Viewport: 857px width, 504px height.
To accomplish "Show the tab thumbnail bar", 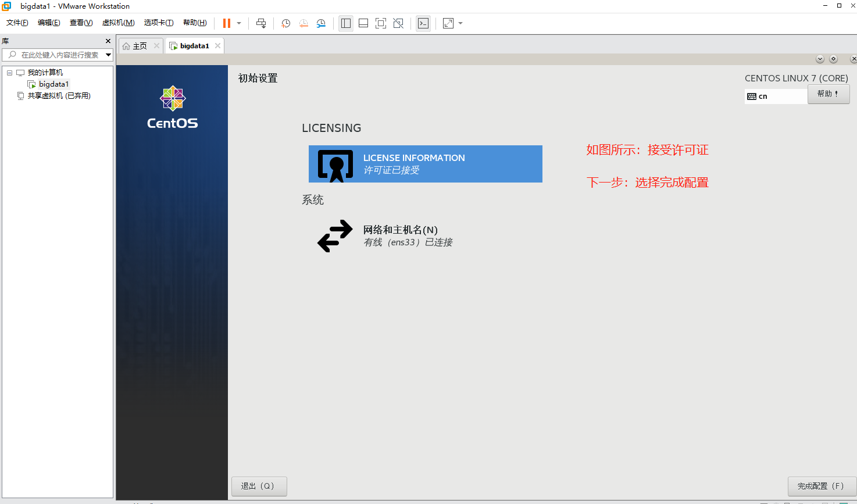I will [363, 23].
